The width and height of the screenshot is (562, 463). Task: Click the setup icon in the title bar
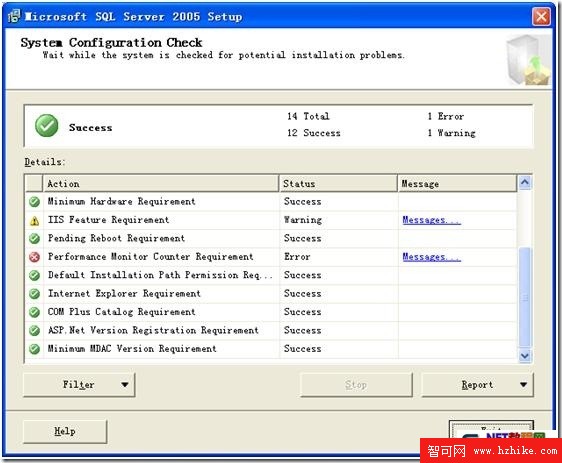14,16
